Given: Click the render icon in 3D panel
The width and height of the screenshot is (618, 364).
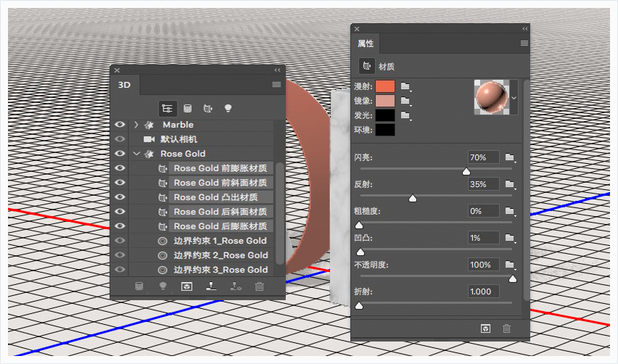Looking at the screenshot, I should click(x=186, y=286).
